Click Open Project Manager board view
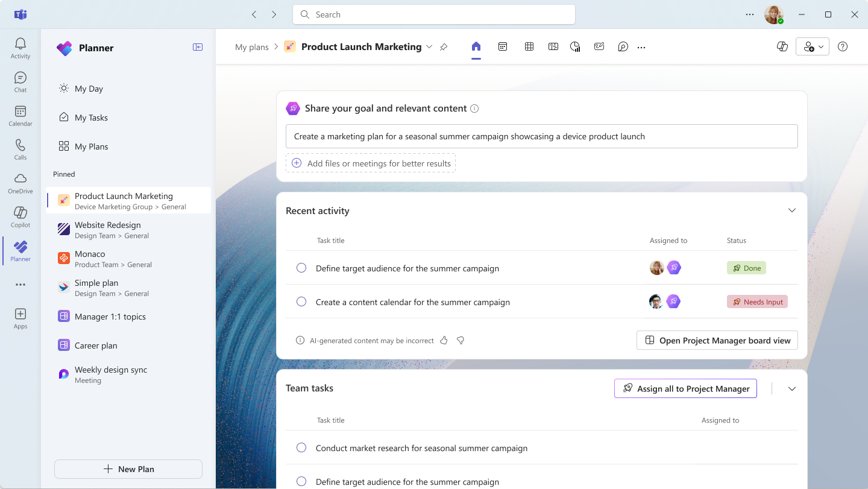868x489 pixels. coord(717,340)
